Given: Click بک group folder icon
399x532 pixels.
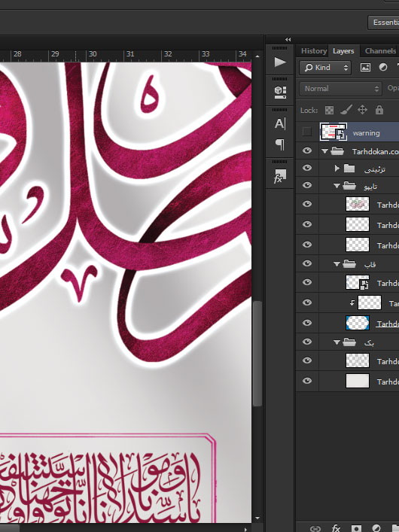Looking at the screenshot, I should (x=349, y=342).
